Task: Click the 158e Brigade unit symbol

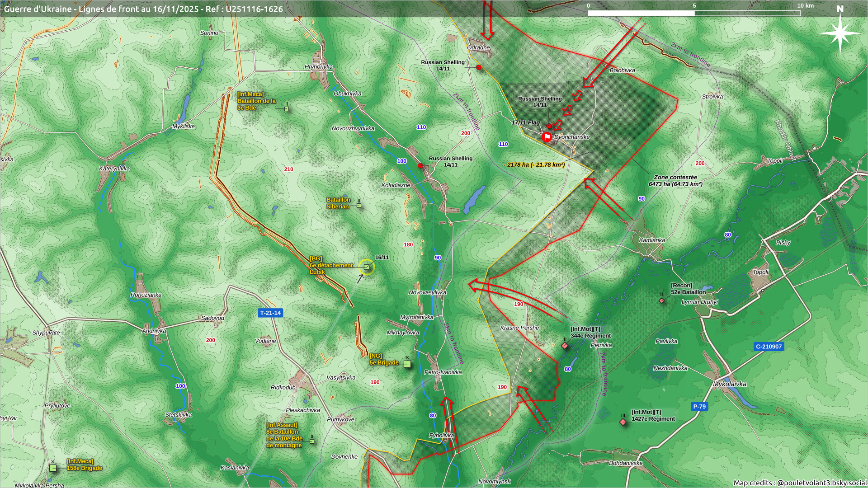Action: (x=53, y=468)
